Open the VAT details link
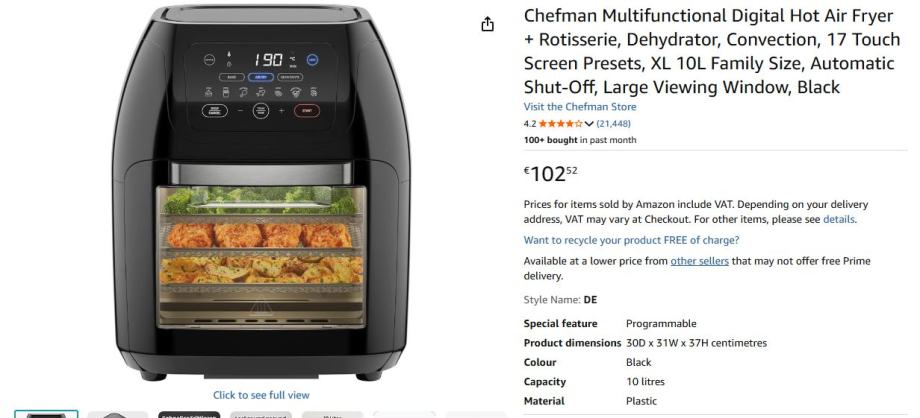 (x=839, y=220)
